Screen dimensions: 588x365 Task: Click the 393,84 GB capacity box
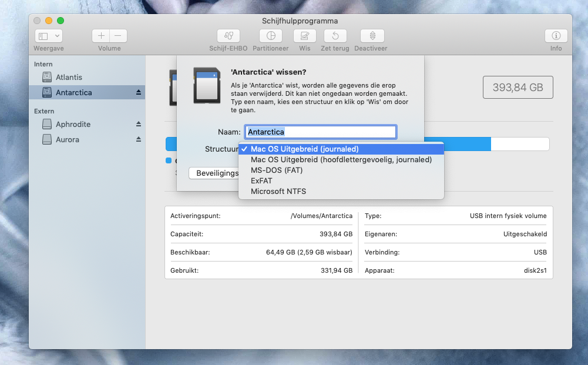click(518, 88)
